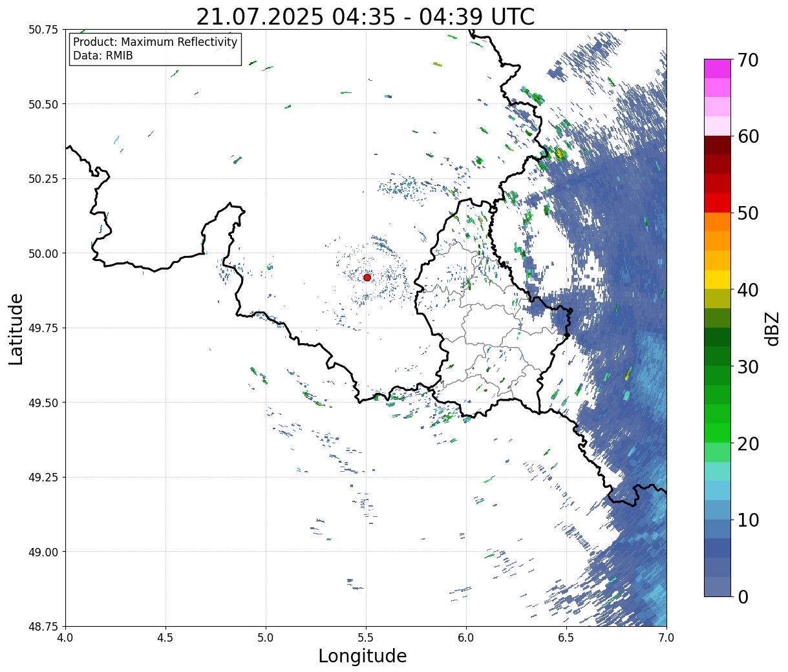Image resolution: width=788 pixels, height=672 pixels.
Task: Click the colorbar tick label 60
Action: [748, 136]
